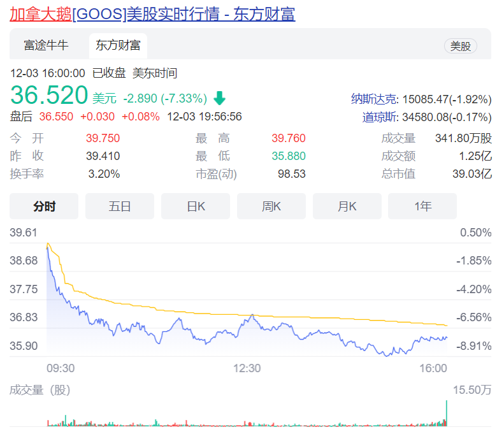Screen dimensions: 504x434
Task: Click the 16:00 time axis label
Action: pyautogui.click(x=433, y=368)
